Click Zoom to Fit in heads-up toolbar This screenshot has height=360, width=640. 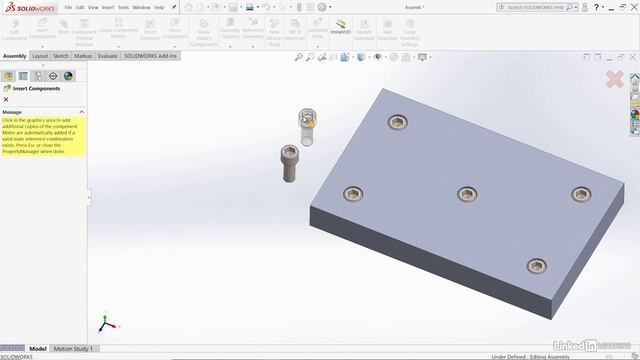299,57
